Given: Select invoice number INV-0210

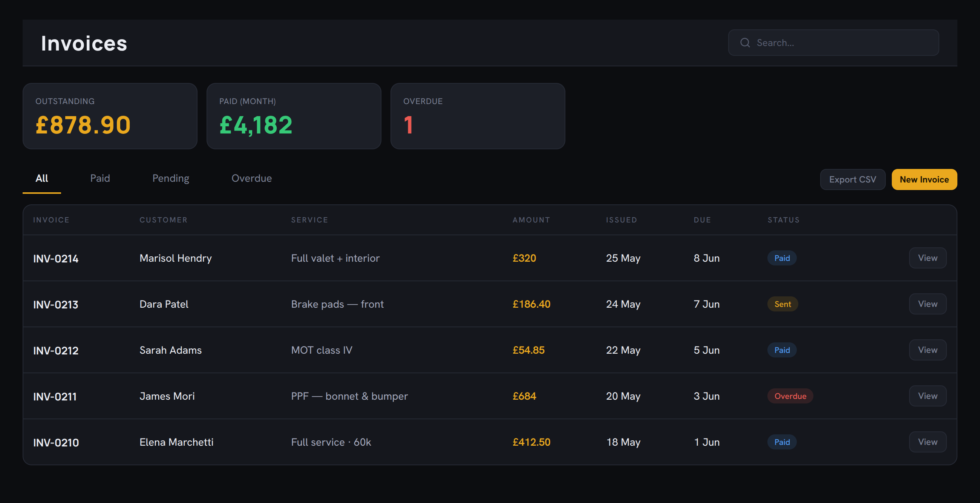Looking at the screenshot, I should tap(56, 443).
